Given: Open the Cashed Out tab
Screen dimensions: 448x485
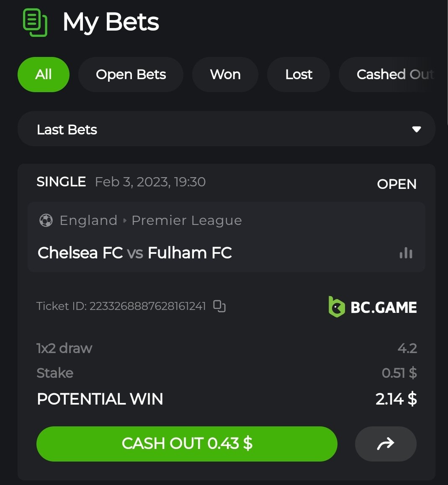Looking at the screenshot, I should [x=394, y=75].
